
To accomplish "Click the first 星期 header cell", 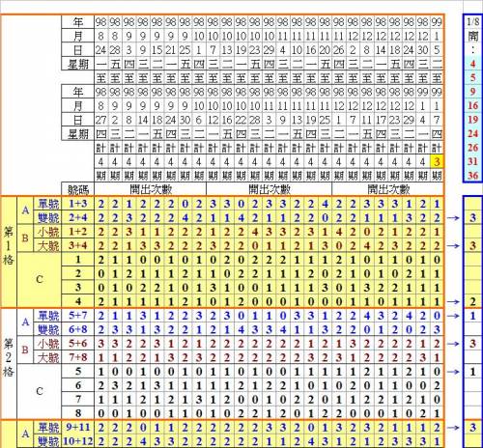I will coord(78,64).
